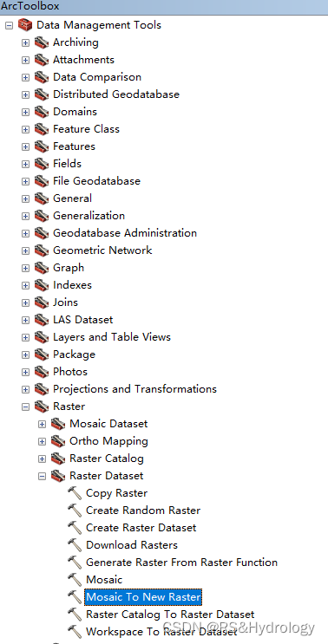Click the Raster Dataset toolset icon

coord(58,476)
